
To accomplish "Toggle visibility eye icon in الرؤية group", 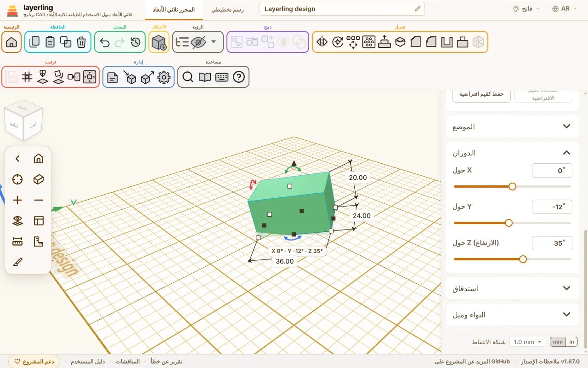I will click(198, 42).
